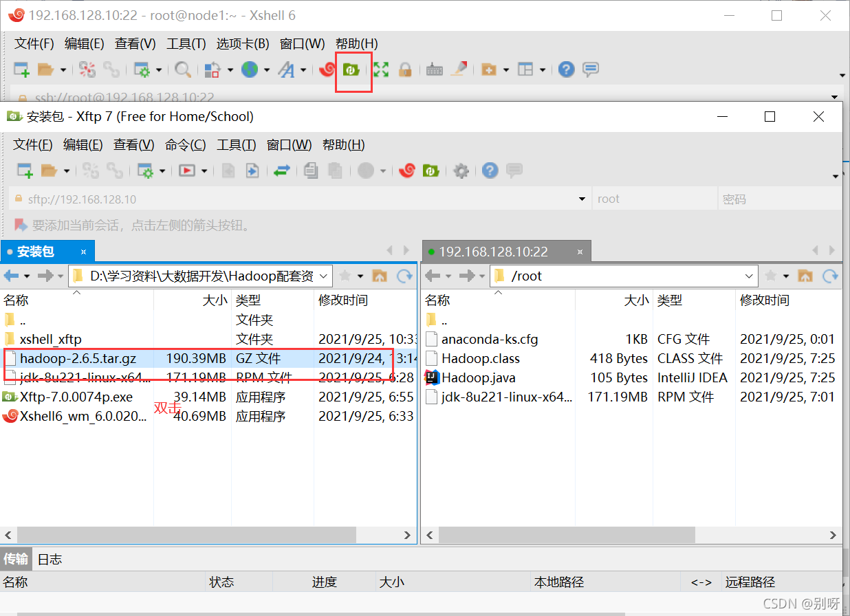Click the bookmark star icon in local pane

[345, 276]
